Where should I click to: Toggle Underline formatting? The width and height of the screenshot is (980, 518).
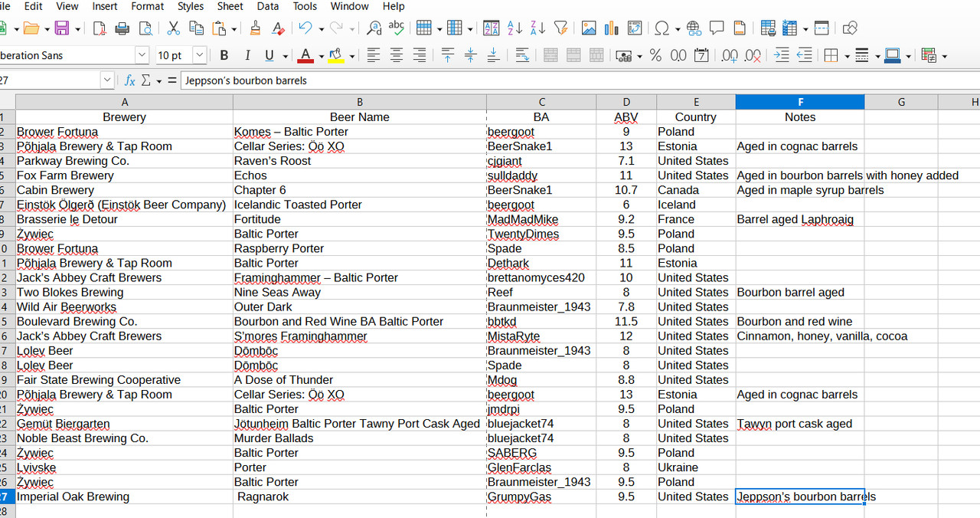[x=269, y=55]
